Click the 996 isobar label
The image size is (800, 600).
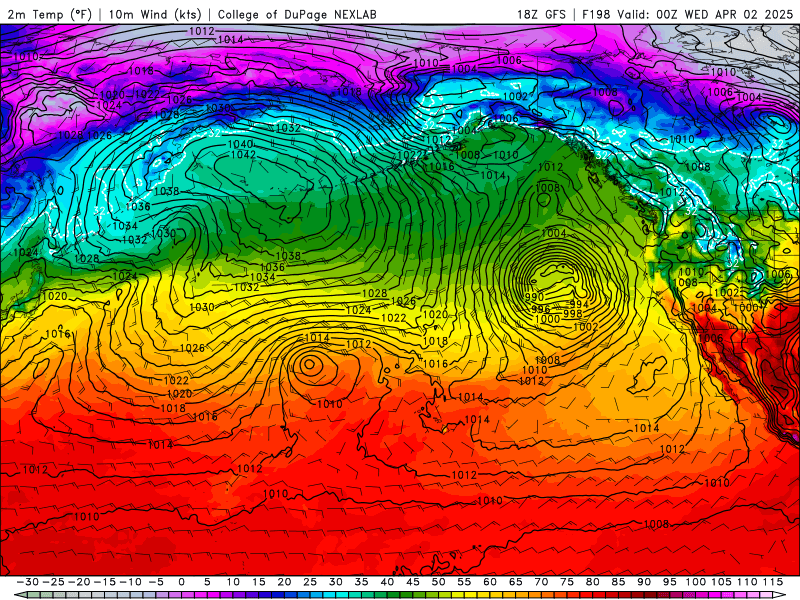pos(540,309)
